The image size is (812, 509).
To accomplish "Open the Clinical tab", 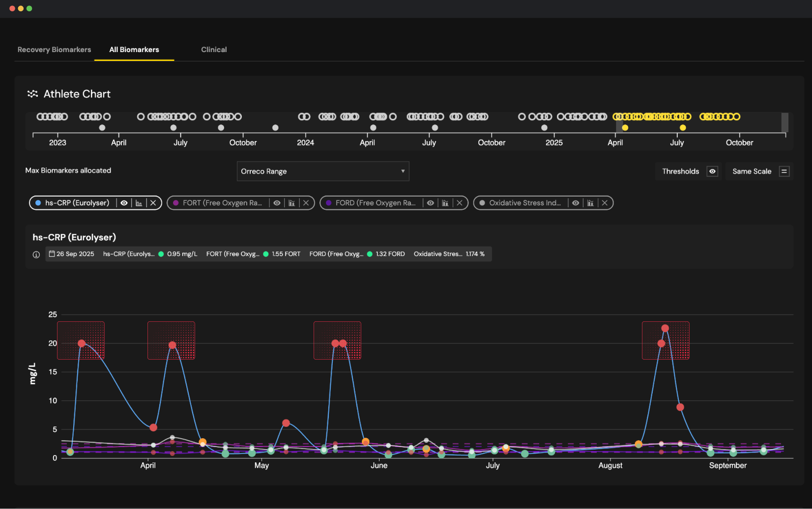I will 214,50.
